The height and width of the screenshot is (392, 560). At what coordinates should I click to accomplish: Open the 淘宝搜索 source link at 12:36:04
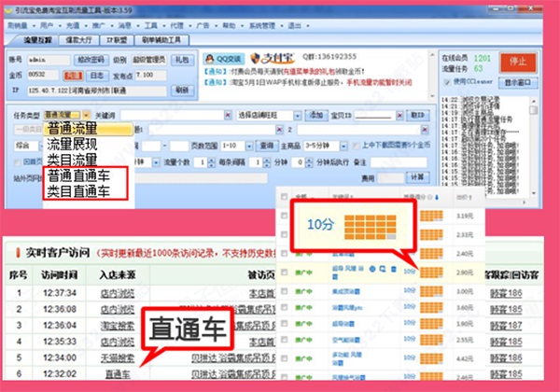[x=118, y=325]
